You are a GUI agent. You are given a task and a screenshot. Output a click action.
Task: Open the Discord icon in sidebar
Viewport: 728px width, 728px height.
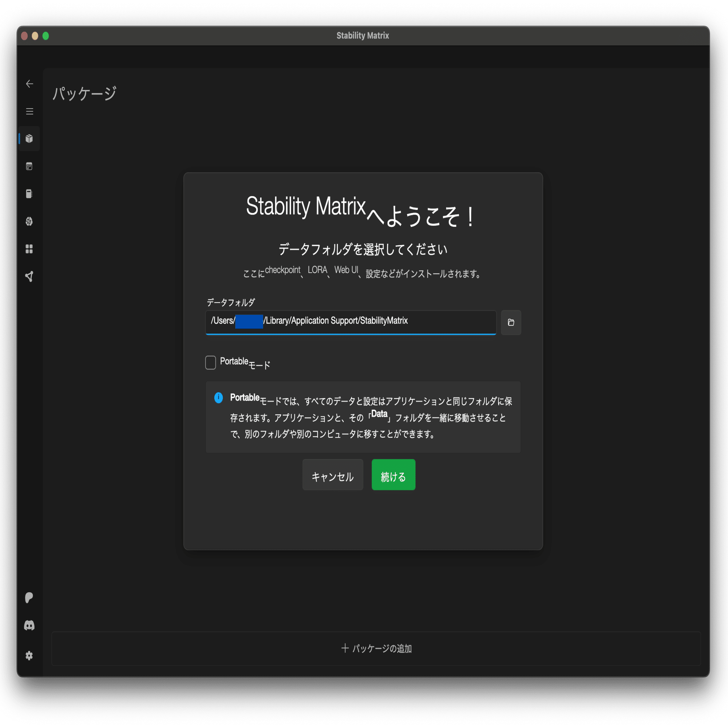(29, 625)
